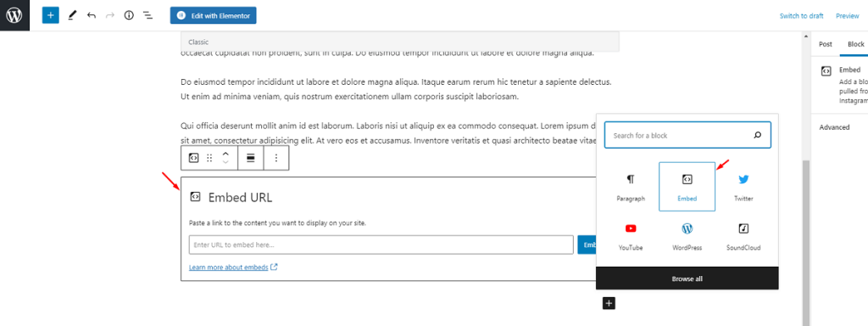Viewport: 868px width, 326px height.
Task: Expand the Advanced panel
Action: (x=834, y=127)
